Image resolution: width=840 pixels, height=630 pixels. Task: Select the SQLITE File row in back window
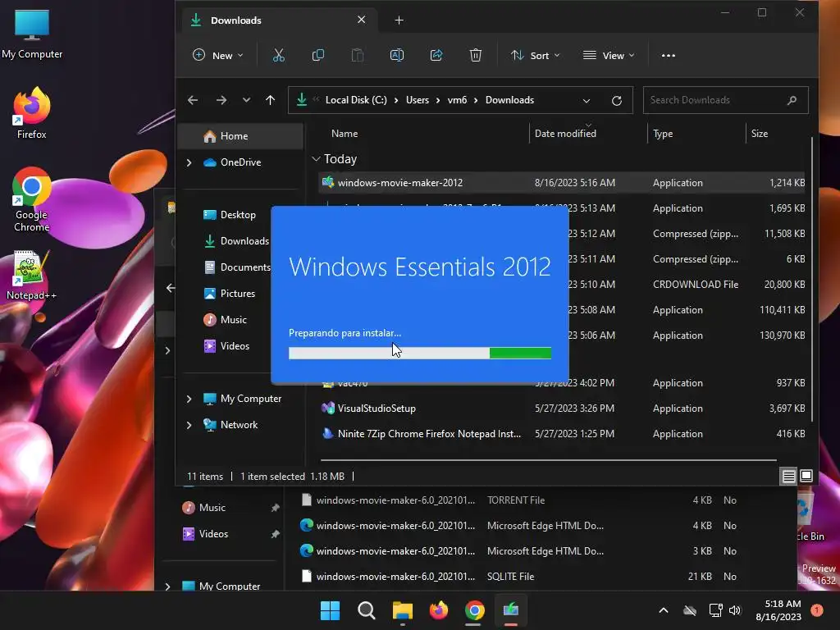click(519, 577)
